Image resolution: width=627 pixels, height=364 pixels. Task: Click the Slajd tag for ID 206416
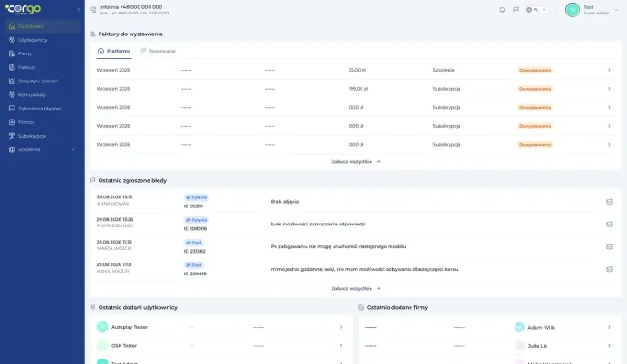(x=194, y=265)
